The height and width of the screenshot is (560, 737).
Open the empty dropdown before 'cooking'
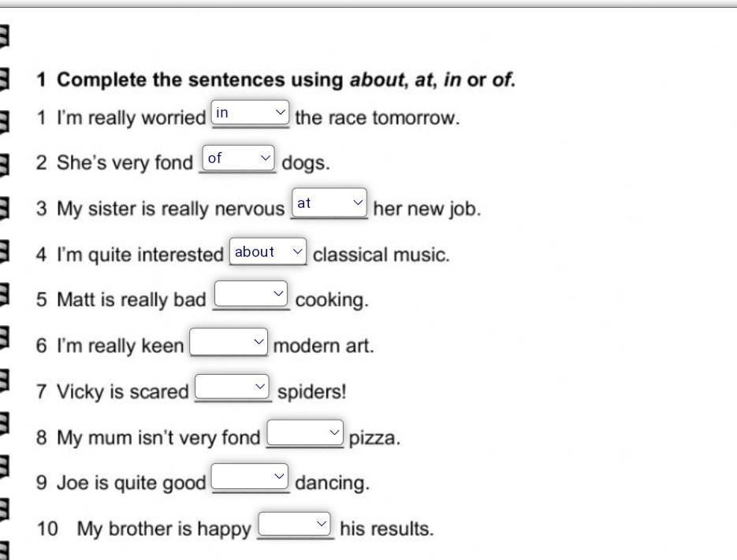[251, 295]
